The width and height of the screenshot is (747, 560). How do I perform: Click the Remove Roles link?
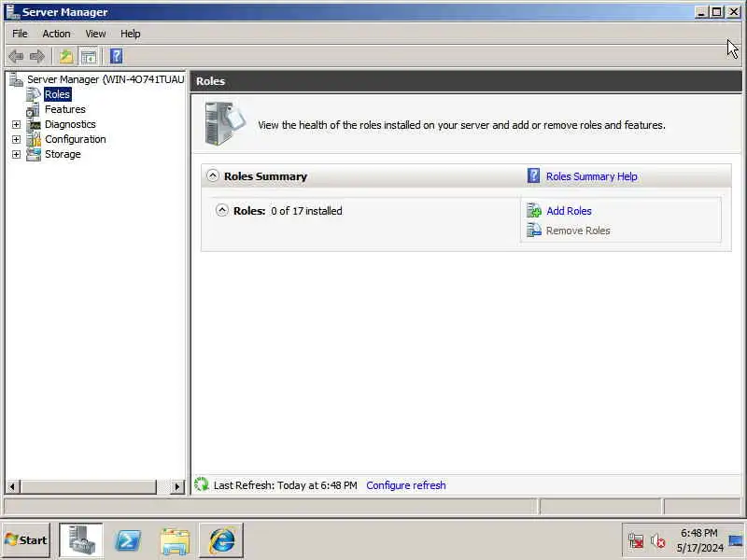(578, 231)
